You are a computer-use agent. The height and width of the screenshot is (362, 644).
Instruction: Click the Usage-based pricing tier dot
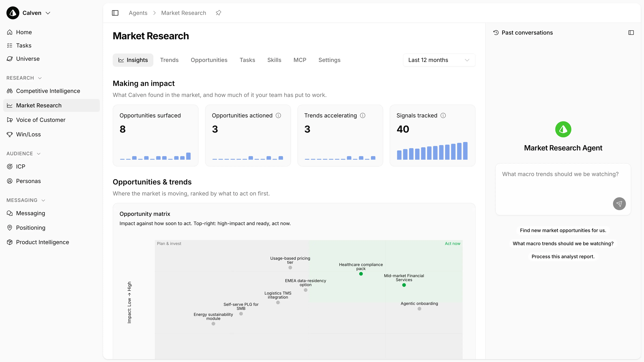290,268
